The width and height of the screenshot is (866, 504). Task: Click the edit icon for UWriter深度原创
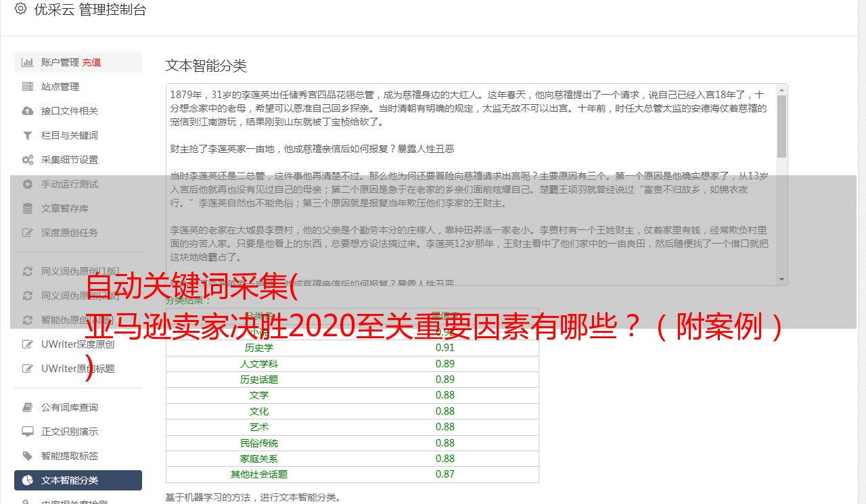28,344
